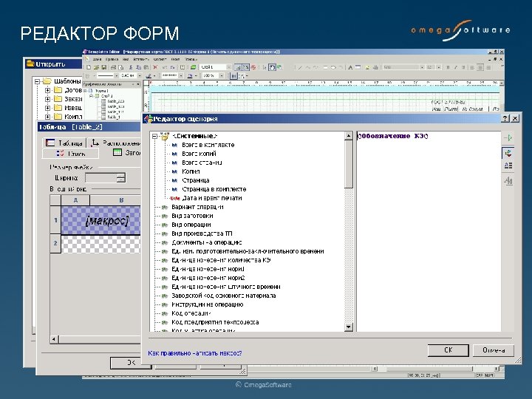Screen dimensions: 532x399
Task: Open zoom 100% dropdown
Action: [x=222, y=75]
